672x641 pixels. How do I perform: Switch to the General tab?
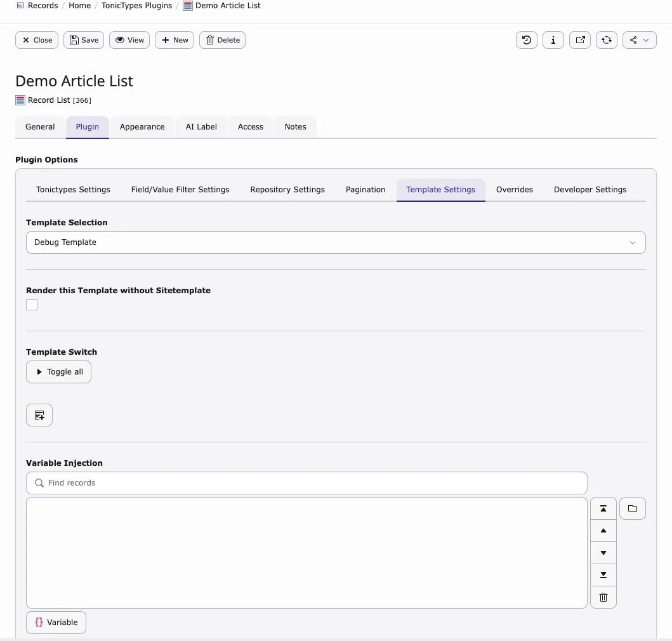(x=40, y=127)
